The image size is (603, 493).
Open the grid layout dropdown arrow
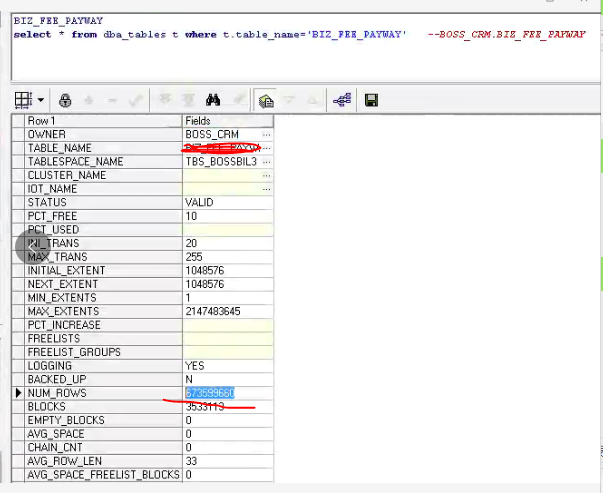41,100
